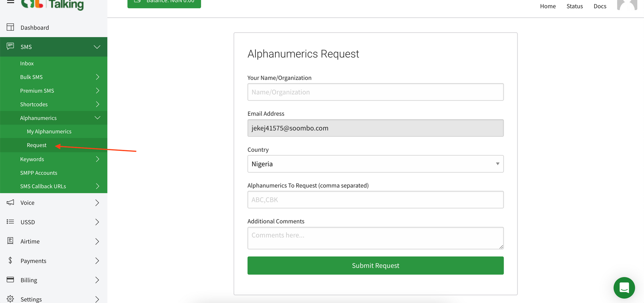Click the USSD list icon
The height and width of the screenshot is (303, 644).
click(10, 222)
